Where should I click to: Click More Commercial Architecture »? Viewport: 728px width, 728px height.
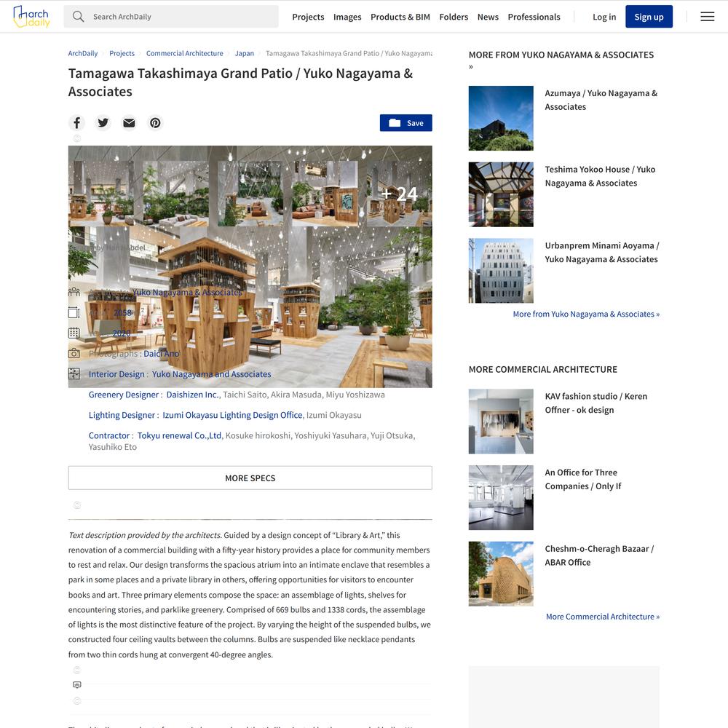pyautogui.click(x=603, y=617)
